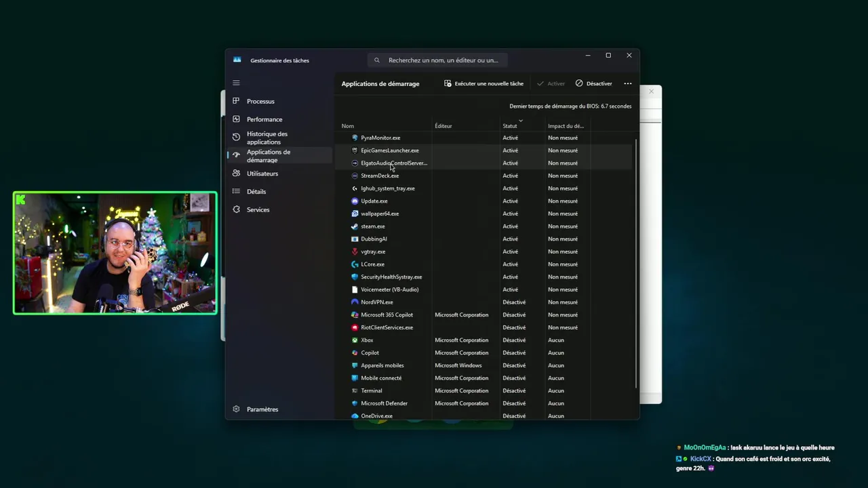Click the Xbox app icon

click(x=355, y=340)
